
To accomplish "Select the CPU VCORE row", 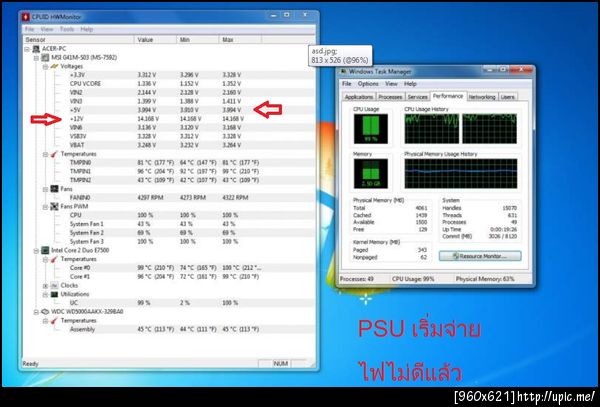I will (169, 84).
